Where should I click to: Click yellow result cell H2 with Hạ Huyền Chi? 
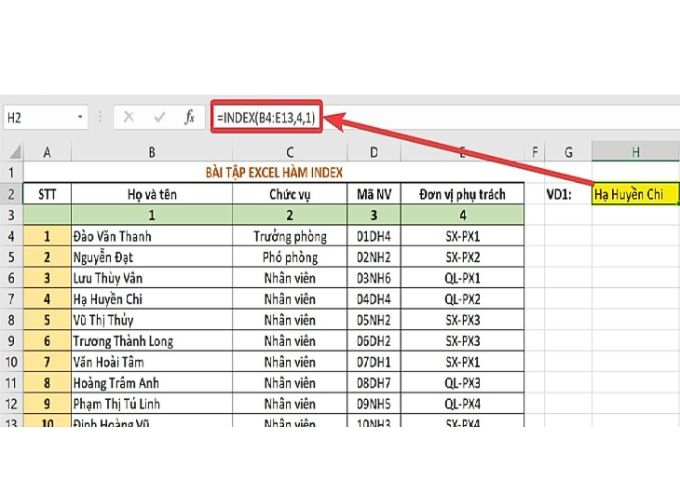pos(635,194)
